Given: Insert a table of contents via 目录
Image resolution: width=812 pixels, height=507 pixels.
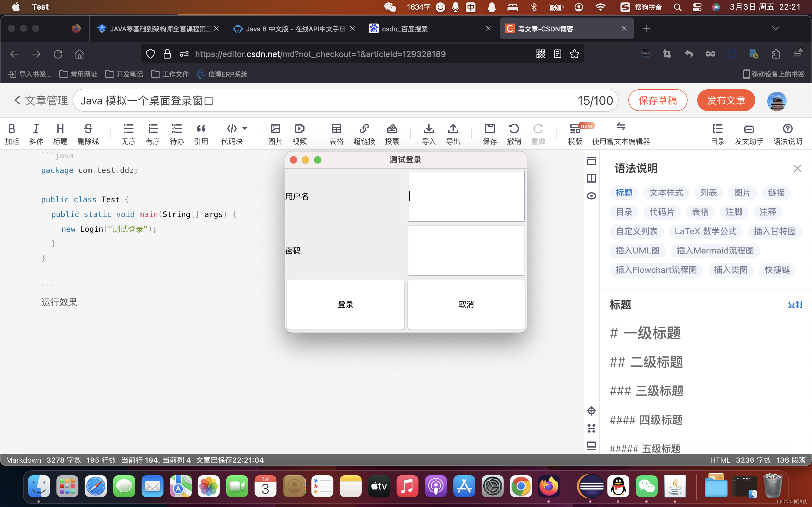Looking at the screenshot, I should [718, 133].
